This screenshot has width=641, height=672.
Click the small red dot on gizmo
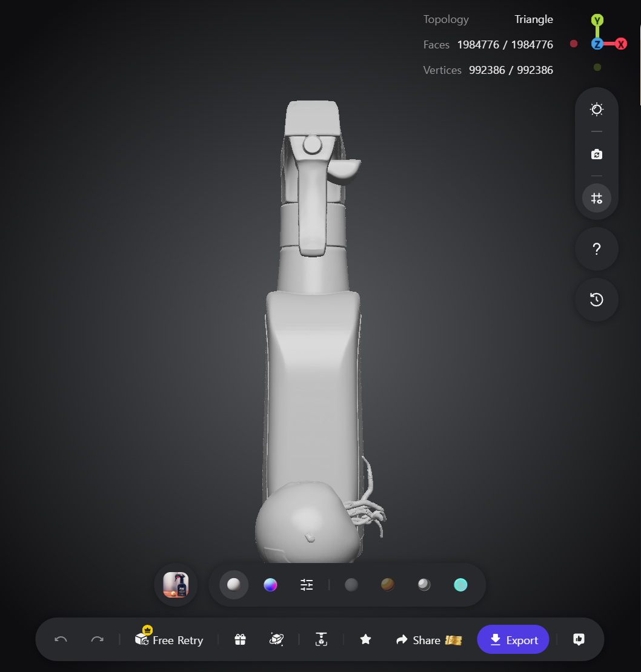[x=574, y=44]
